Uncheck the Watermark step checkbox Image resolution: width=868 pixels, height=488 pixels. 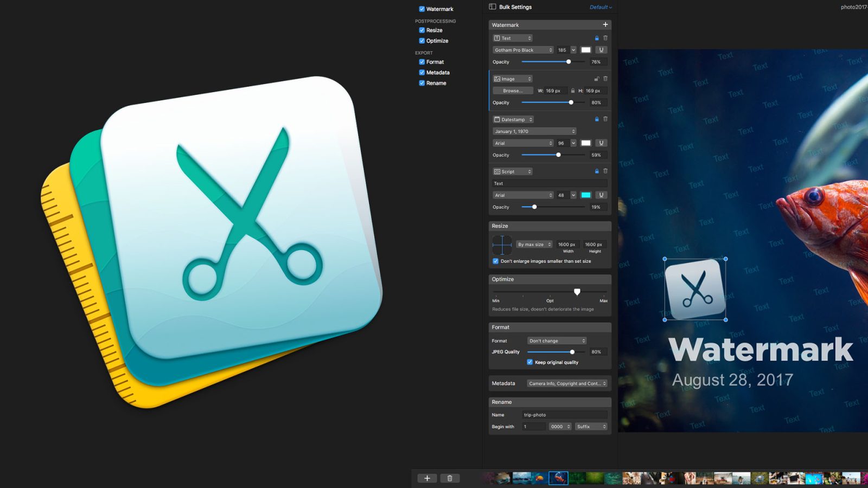point(422,9)
